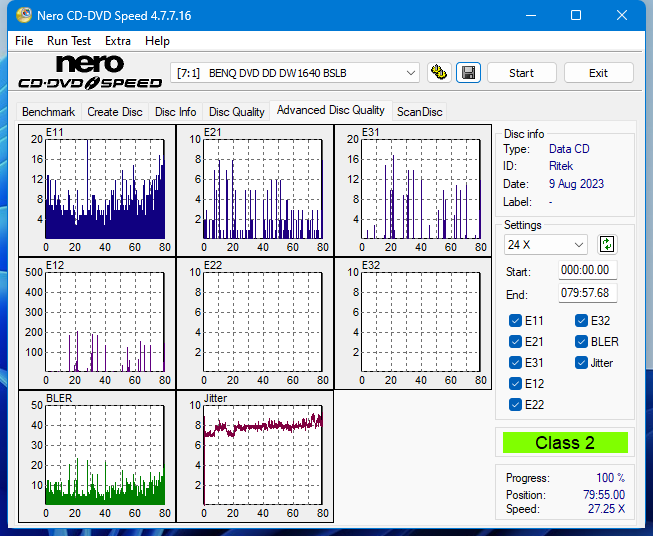The width and height of the screenshot is (653, 536).
Task: Click the 27.25 X speed value
Action: [x=606, y=509]
